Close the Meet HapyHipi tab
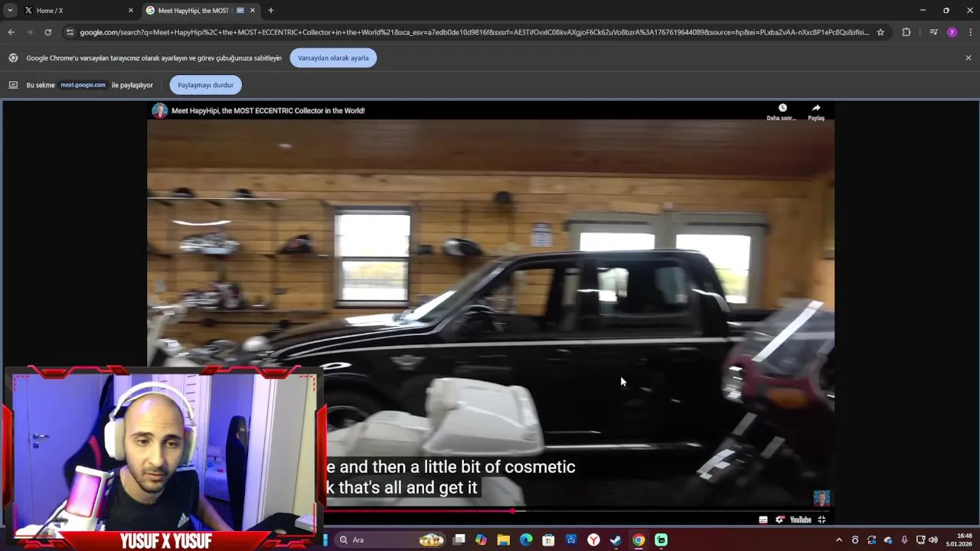The height and width of the screenshot is (551, 980). pyautogui.click(x=253, y=11)
